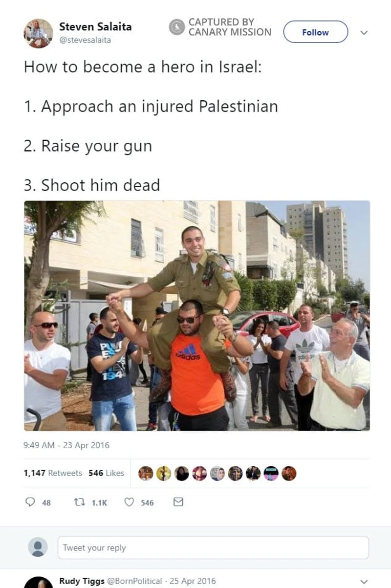
Task: Click first liker avatar in the row
Action: 146,473
